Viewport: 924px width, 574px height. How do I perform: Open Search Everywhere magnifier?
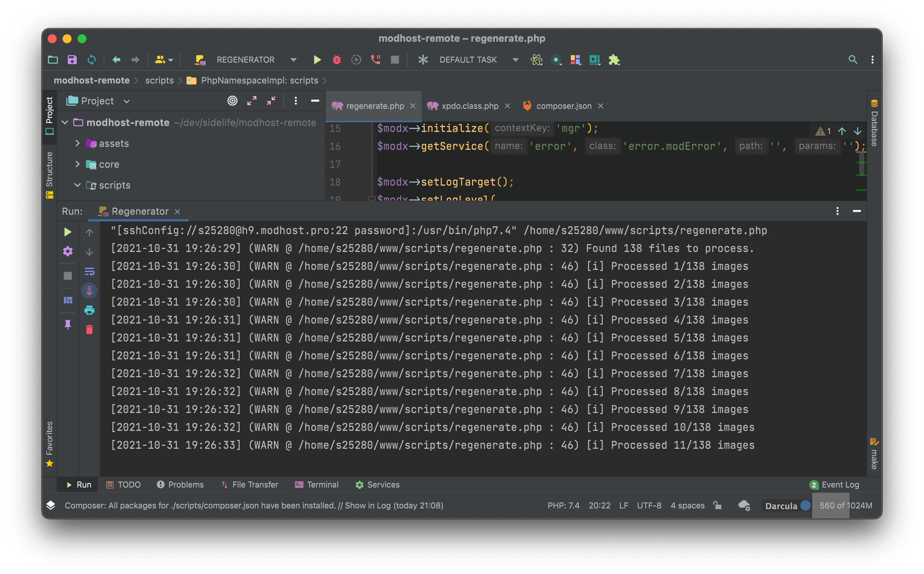click(852, 60)
